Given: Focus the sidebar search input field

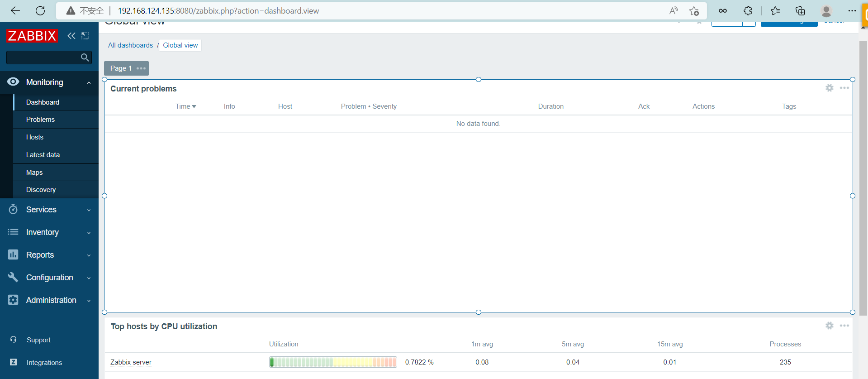Looking at the screenshot, I should (43, 58).
